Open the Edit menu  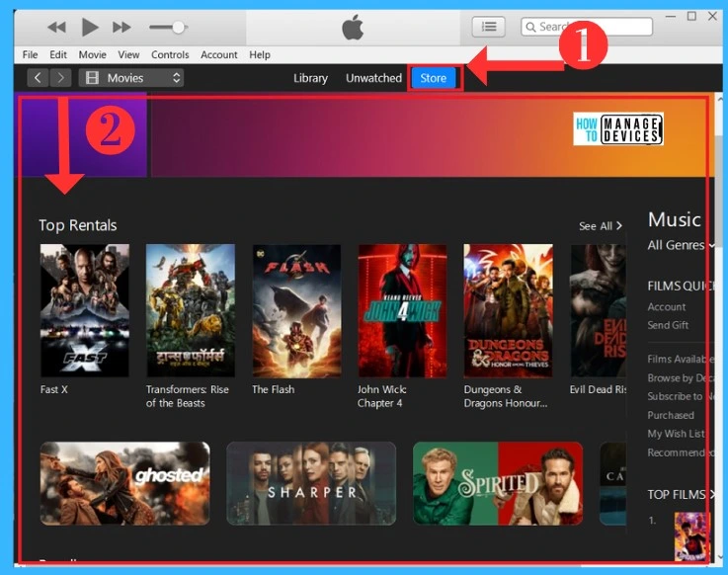pyautogui.click(x=58, y=54)
